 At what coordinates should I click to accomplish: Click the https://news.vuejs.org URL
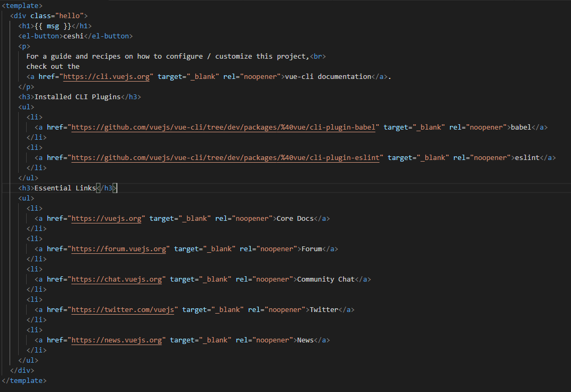coord(116,340)
